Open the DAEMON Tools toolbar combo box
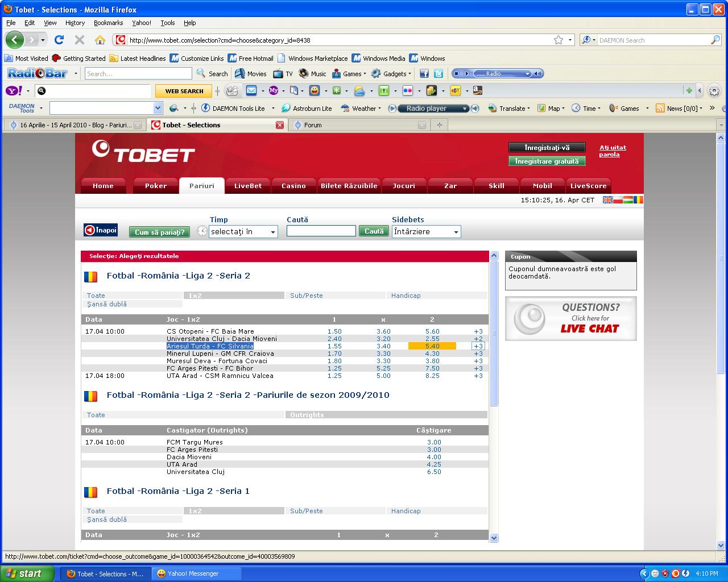728x582 pixels. (x=106, y=108)
